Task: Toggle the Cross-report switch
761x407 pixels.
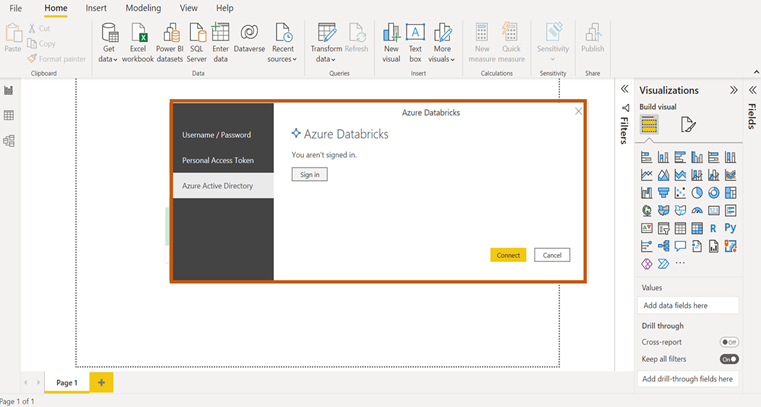Action: click(x=729, y=342)
